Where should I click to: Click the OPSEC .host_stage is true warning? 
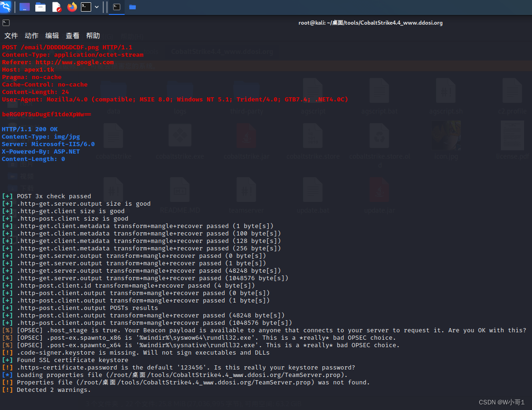coord(264,330)
